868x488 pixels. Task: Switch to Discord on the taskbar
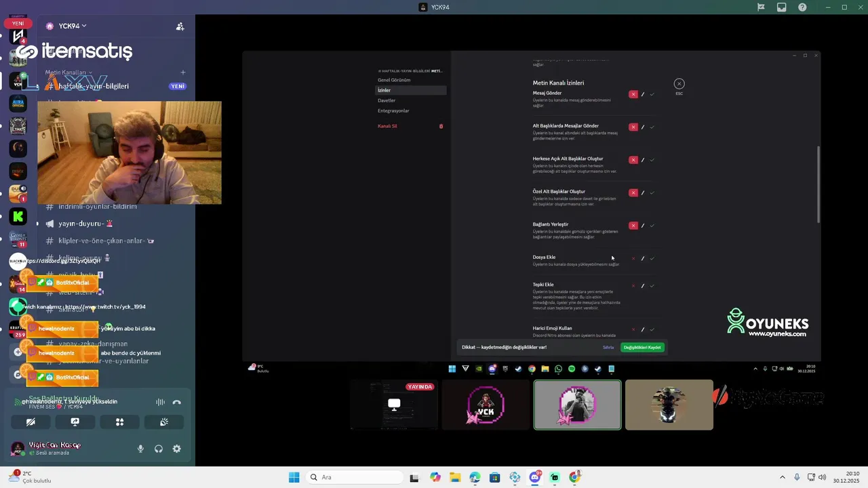click(x=535, y=477)
